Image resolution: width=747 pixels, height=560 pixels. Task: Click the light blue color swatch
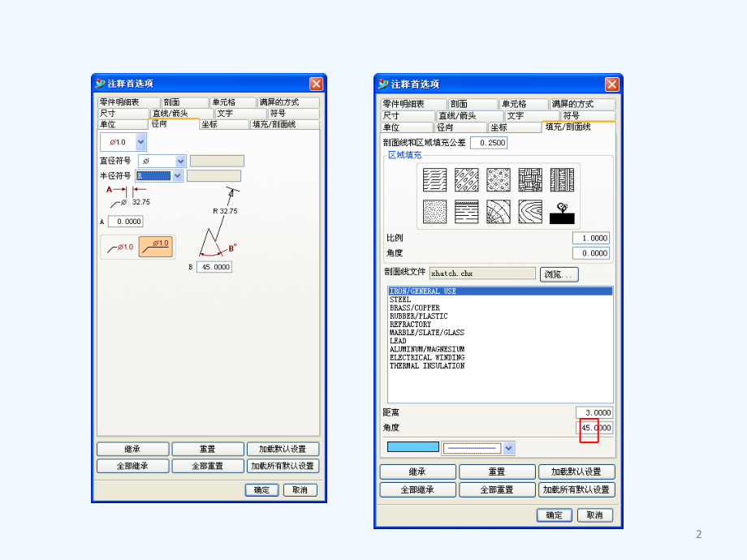tap(412, 447)
